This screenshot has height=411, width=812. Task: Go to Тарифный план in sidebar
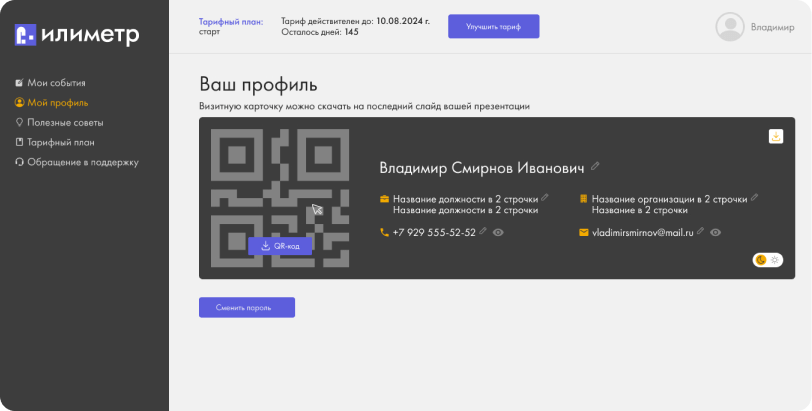(55, 142)
